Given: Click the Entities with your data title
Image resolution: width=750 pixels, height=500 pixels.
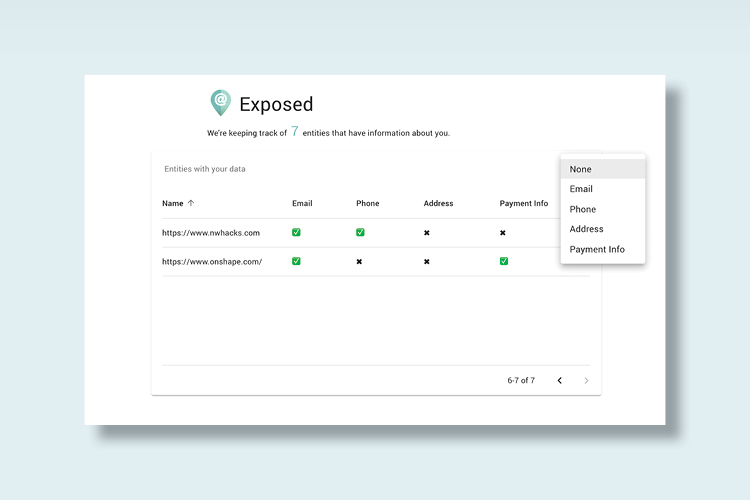Looking at the screenshot, I should (205, 169).
